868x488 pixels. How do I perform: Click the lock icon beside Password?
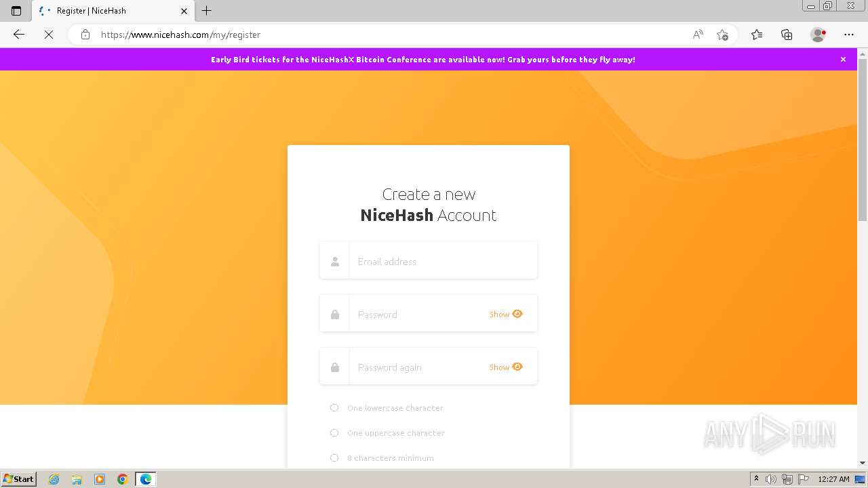click(x=335, y=314)
